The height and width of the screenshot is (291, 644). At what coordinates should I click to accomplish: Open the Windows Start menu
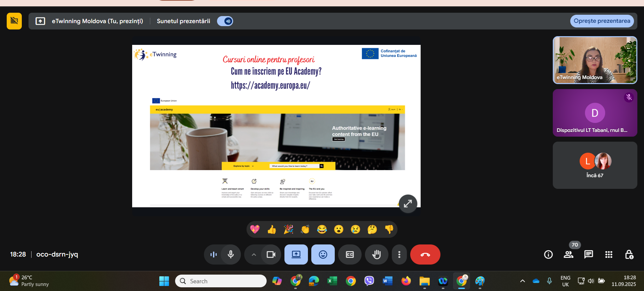tap(164, 281)
